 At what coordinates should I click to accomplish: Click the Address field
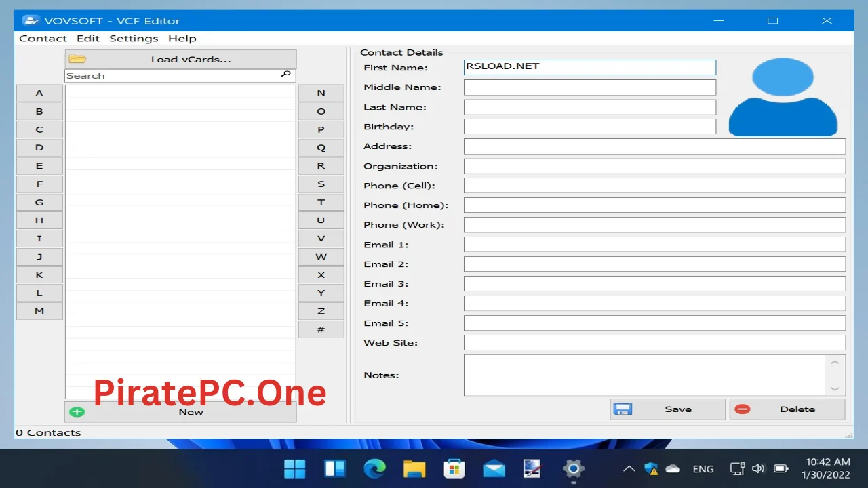(x=654, y=146)
